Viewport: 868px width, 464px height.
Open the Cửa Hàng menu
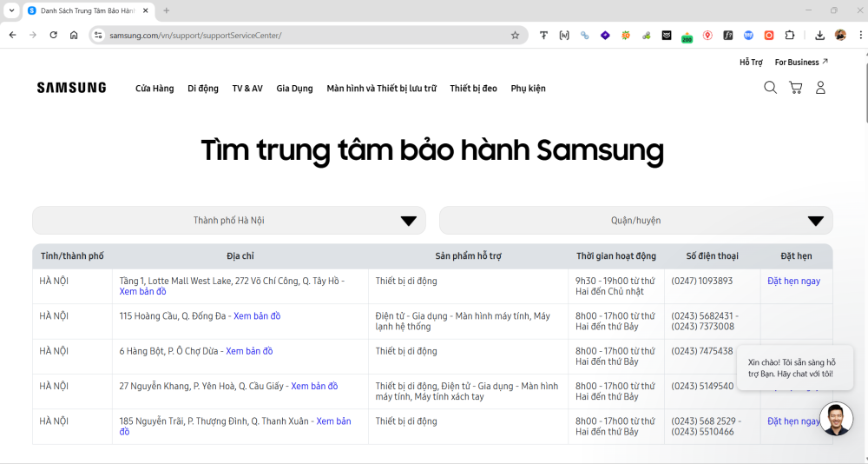155,88
